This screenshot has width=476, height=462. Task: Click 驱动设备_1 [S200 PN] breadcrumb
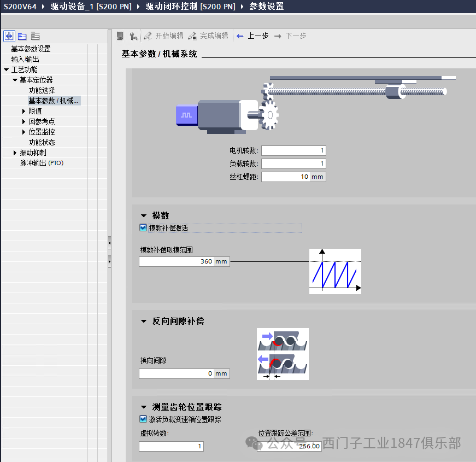[91, 7]
